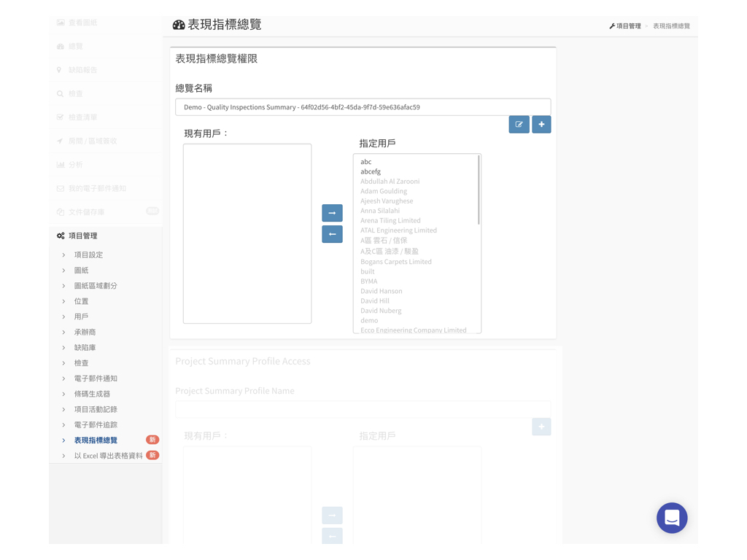Select Arena Tiling Limited in list
The width and height of the screenshot is (747, 560).
pos(391,220)
